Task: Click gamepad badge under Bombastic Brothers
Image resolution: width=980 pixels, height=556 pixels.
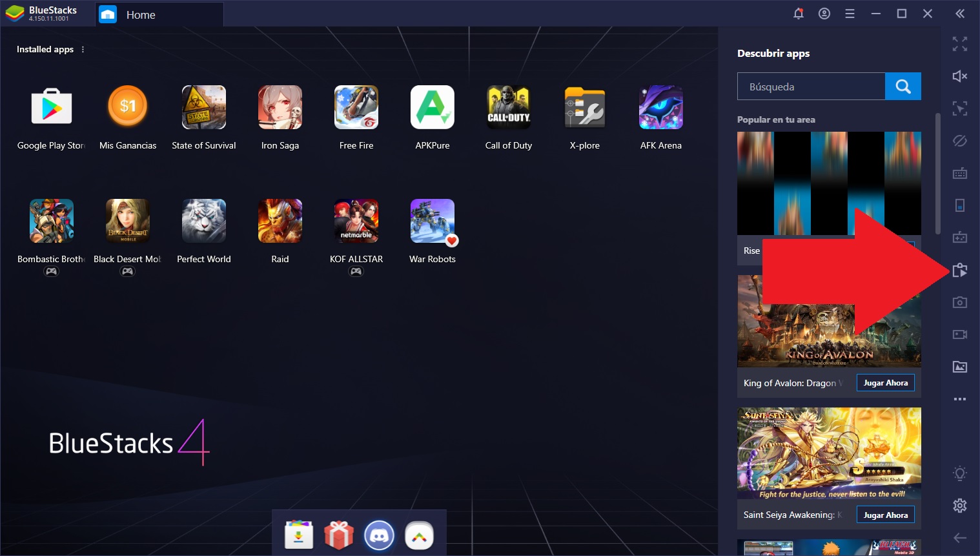Action: [52, 271]
